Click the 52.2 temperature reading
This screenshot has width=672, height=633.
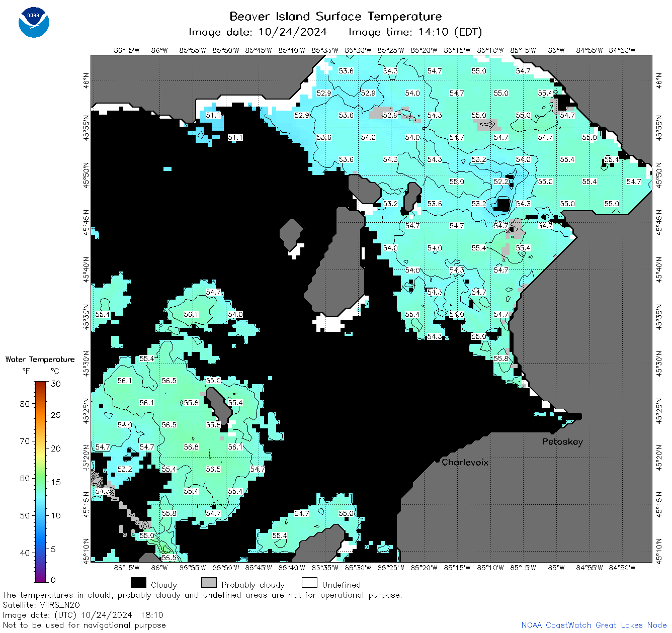(x=501, y=182)
